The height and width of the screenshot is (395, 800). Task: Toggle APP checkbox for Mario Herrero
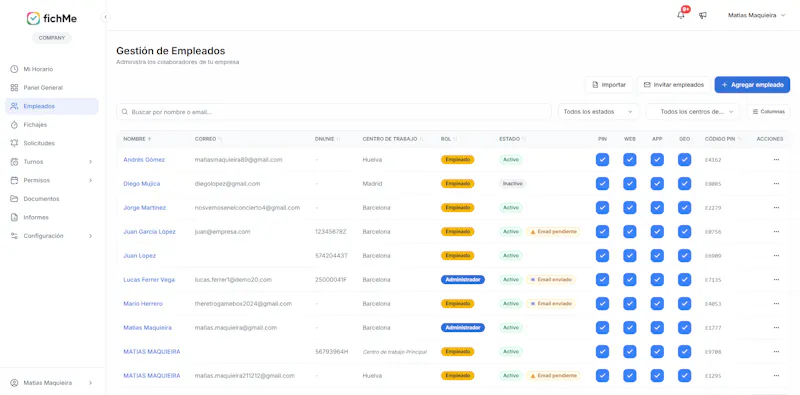657,304
